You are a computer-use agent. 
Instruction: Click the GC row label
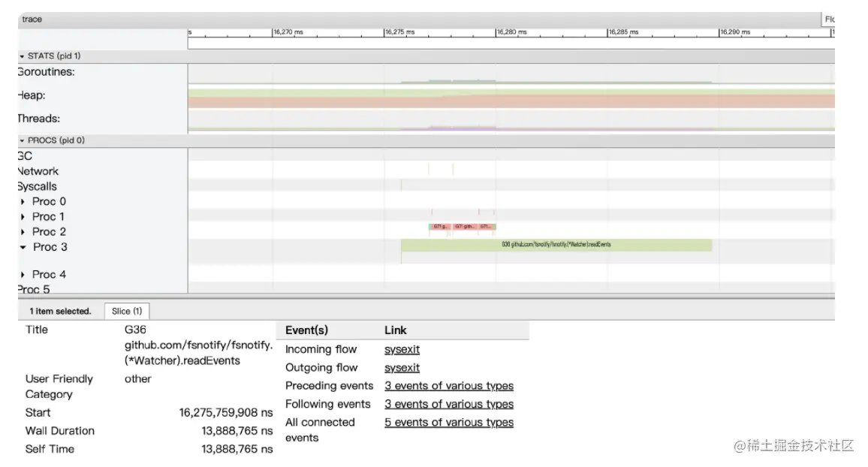(25, 156)
